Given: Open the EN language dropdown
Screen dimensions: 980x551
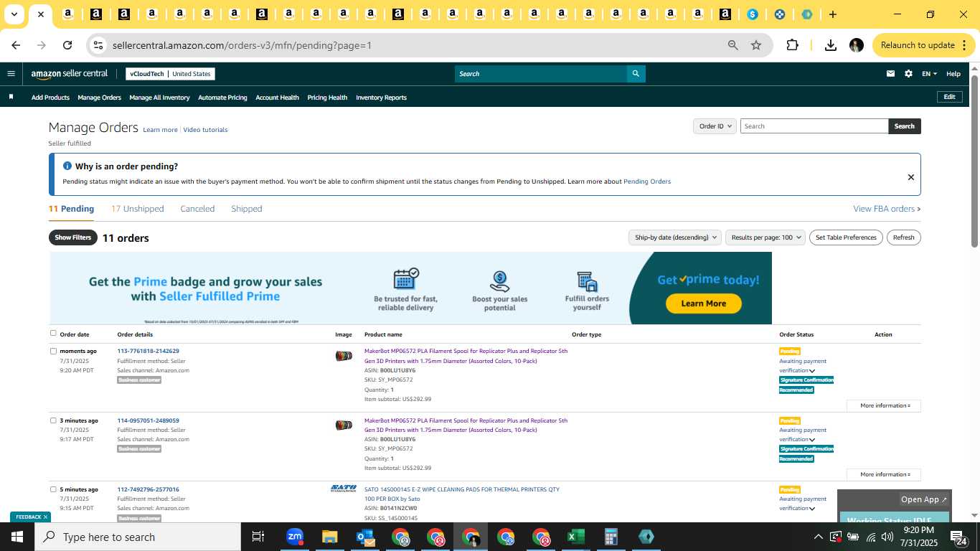Looking at the screenshot, I should click(929, 74).
